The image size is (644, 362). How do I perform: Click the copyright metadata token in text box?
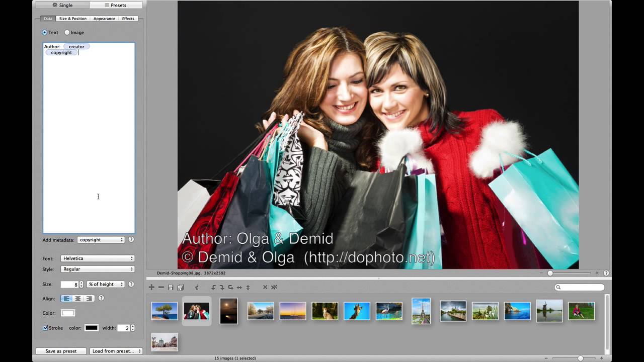click(x=61, y=52)
